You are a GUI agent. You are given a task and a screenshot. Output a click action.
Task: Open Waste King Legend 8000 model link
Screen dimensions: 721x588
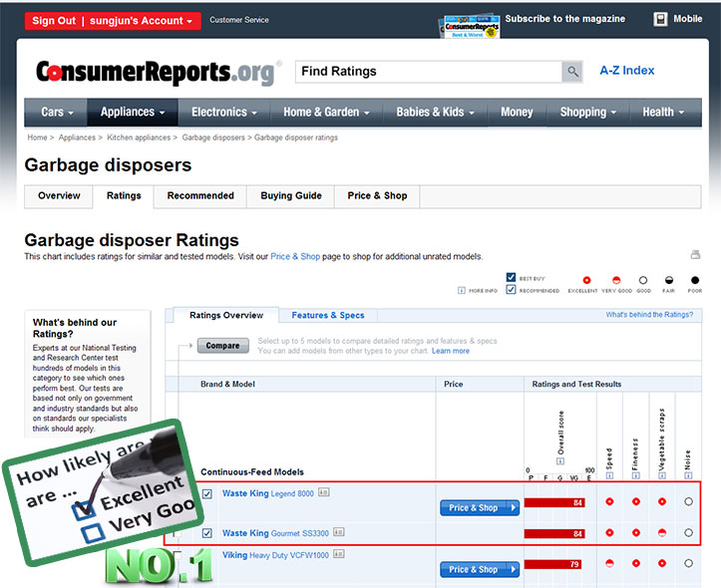268,493
